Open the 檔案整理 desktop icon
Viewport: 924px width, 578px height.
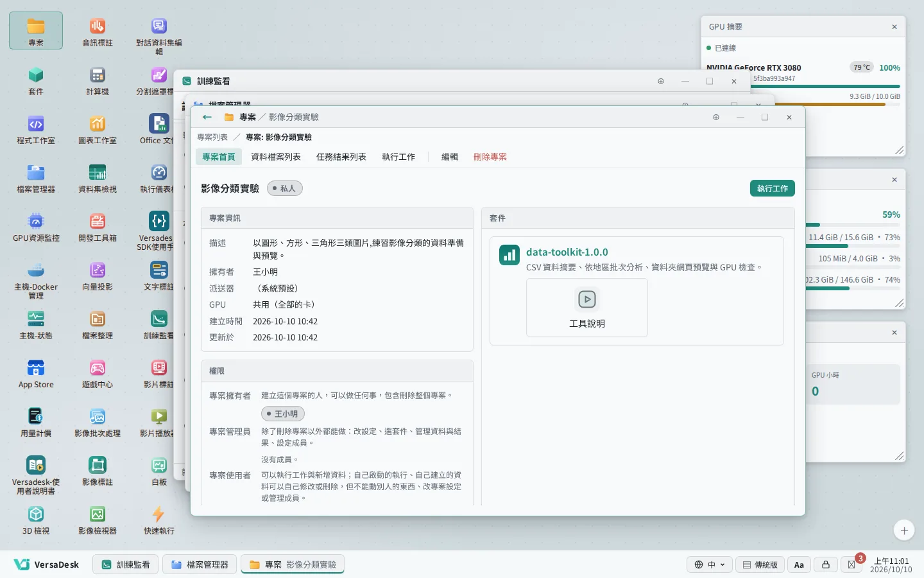click(x=98, y=324)
